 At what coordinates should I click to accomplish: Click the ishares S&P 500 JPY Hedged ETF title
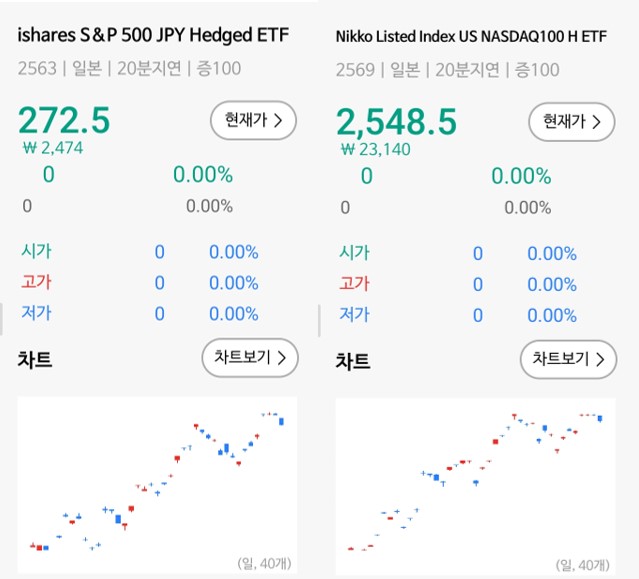[153, 35]
